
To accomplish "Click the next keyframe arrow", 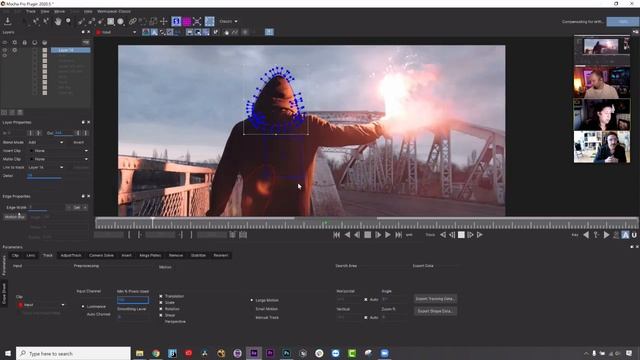I will click(x=606, y=235).
